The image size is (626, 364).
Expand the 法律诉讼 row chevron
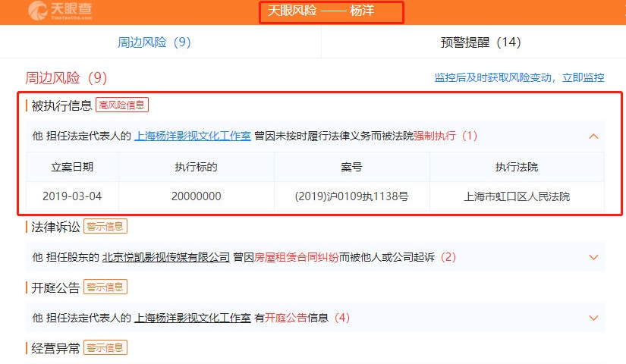(593, 257)
